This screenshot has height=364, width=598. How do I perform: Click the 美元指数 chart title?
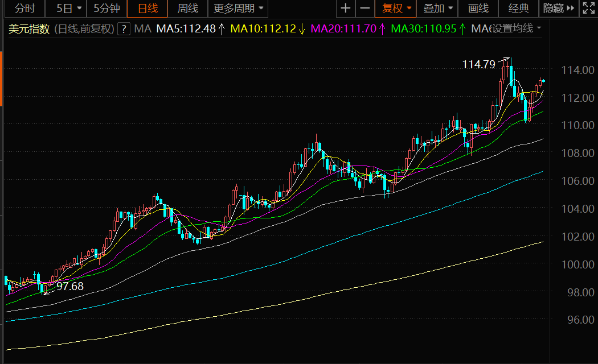click(x=29, y=28)
